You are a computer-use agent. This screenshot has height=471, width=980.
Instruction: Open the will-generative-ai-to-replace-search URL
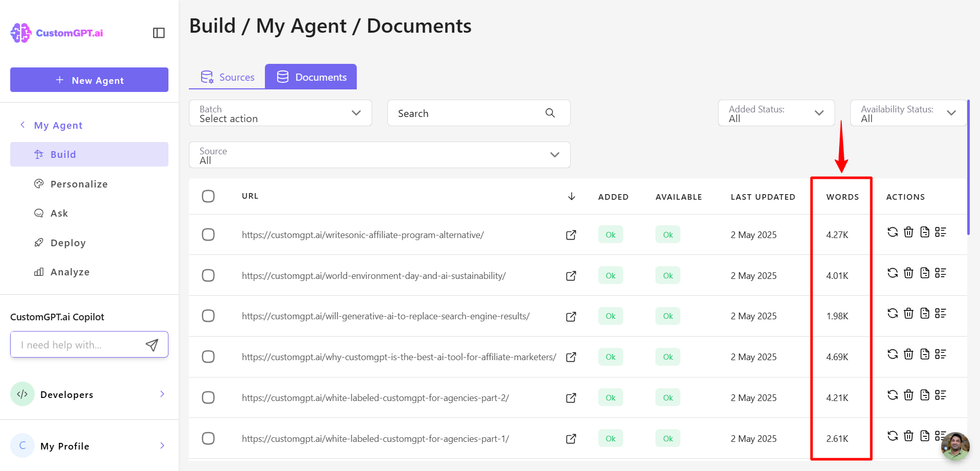click(386, 316)
